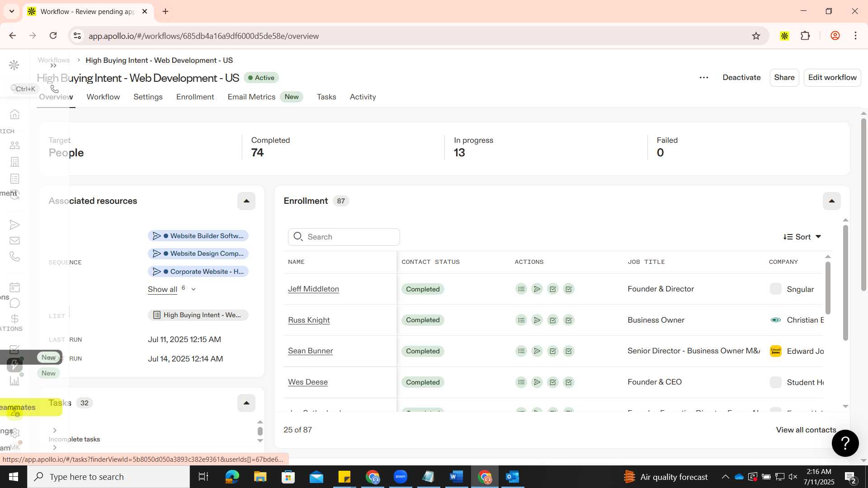Switch to the Tasks tab
The width and height of the screenshot is (868, 488).
pos(326,97)
